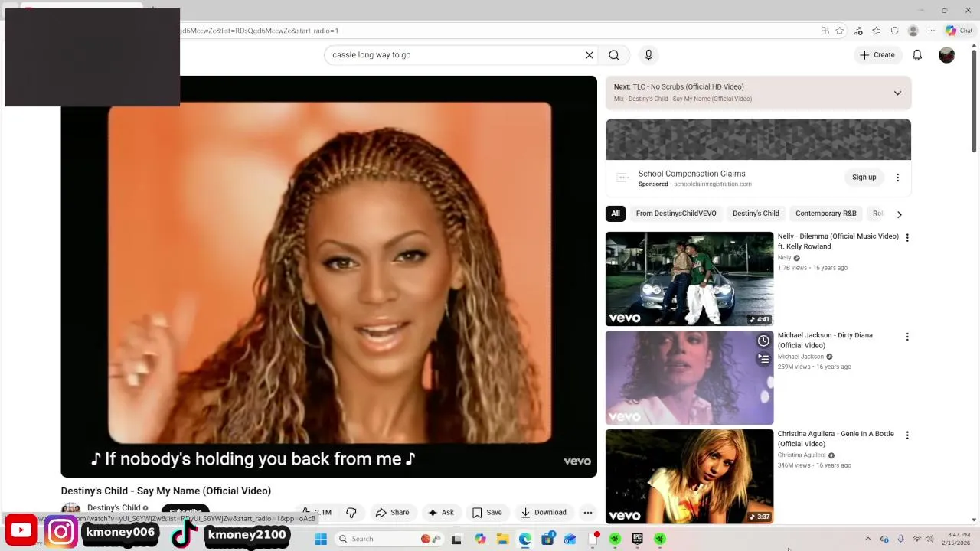Image resolution: width=980 pixels, height=551 pixels.
Task: Open Copilot Chat in Edge
Action: 959,31
